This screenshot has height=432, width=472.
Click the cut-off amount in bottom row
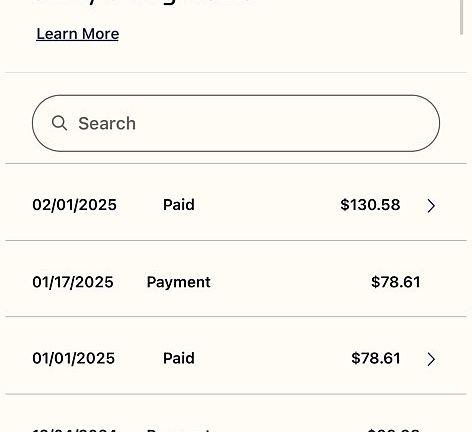393,430
